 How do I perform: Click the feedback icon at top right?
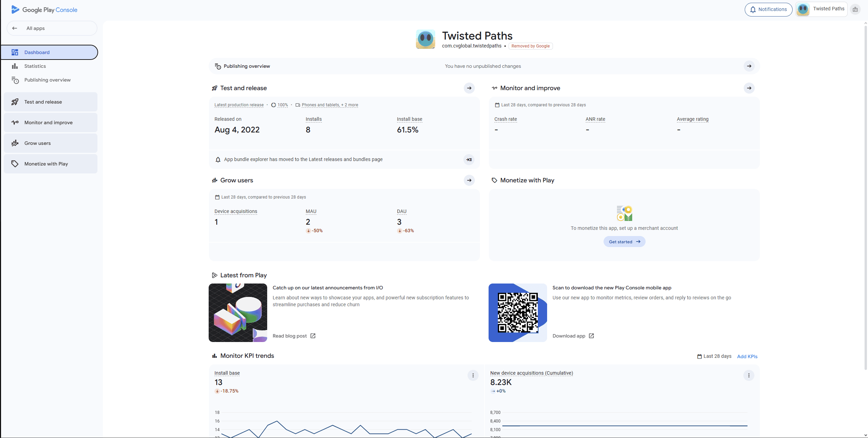(855, 9)
